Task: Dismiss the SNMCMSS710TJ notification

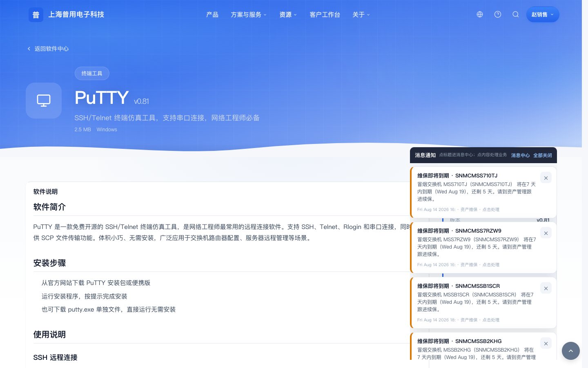Action: 546,178
